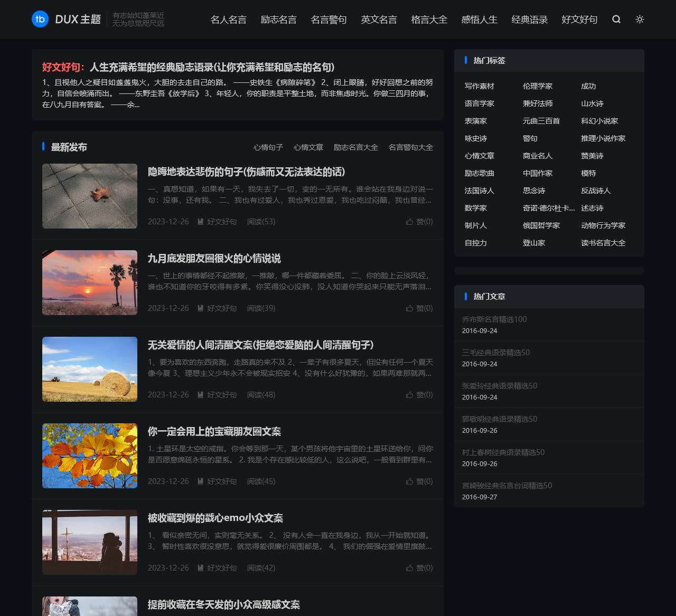Screen dimensions: 676x616
Task: Select the 元曲三百首 tag
Action: (x=541, y=121)
